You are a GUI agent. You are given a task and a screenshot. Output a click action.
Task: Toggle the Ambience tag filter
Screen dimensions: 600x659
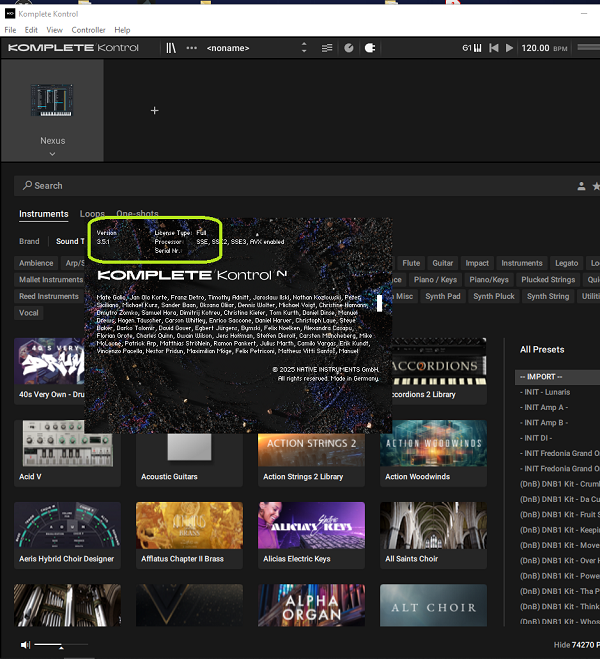click(x=36, y=263)
